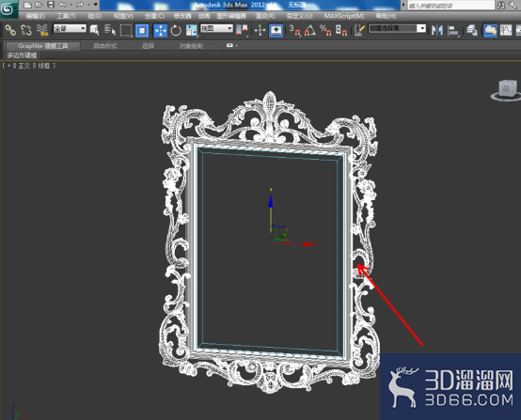Open the 创建(C) menu

coord(154,16)
